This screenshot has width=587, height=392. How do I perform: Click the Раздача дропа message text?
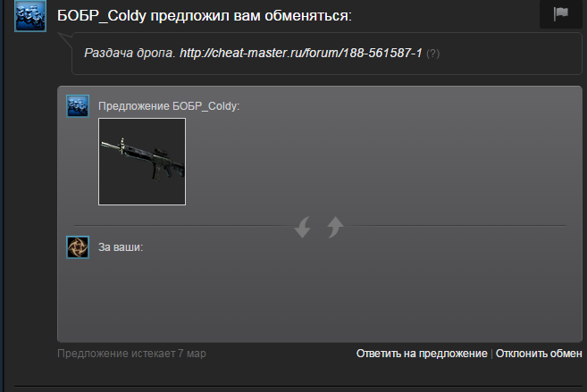point(130,53)
